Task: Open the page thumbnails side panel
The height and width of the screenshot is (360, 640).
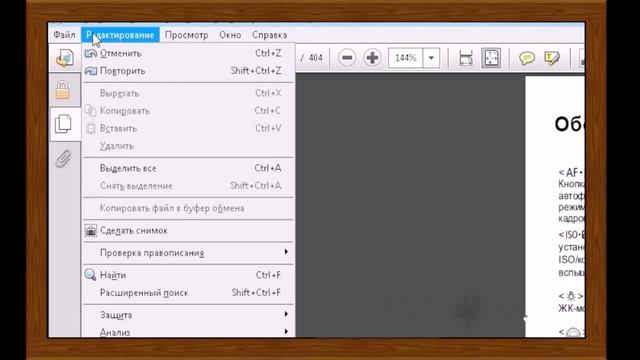Action: (63, 124)
